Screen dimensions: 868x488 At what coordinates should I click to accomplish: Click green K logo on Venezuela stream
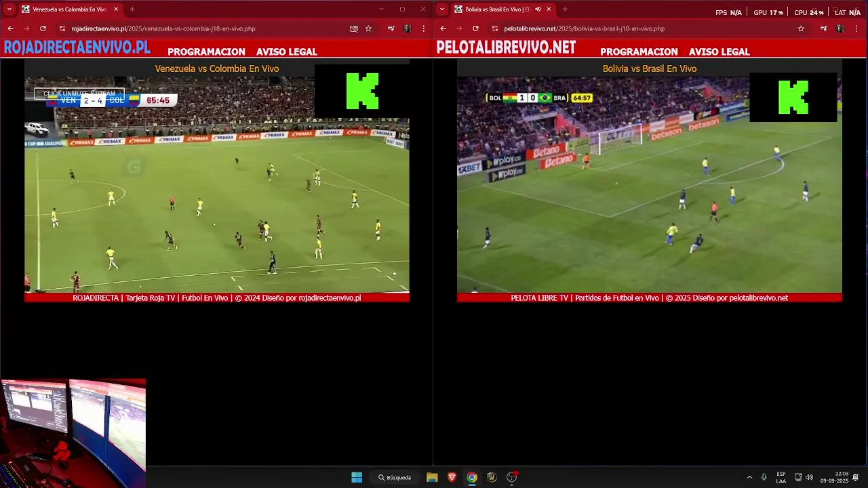point(362,91)
